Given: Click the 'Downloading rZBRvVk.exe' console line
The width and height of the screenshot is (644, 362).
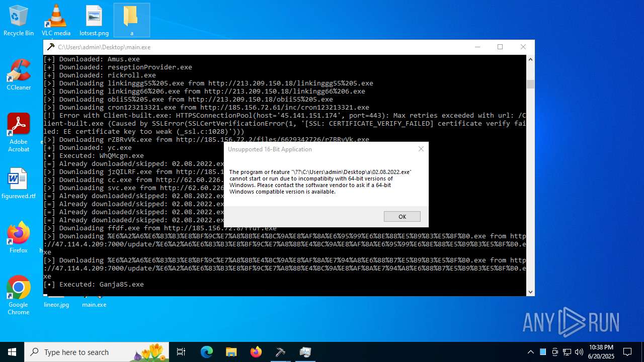Looking at the screenshot, I should pyautogui.click(x=206, y=139).
